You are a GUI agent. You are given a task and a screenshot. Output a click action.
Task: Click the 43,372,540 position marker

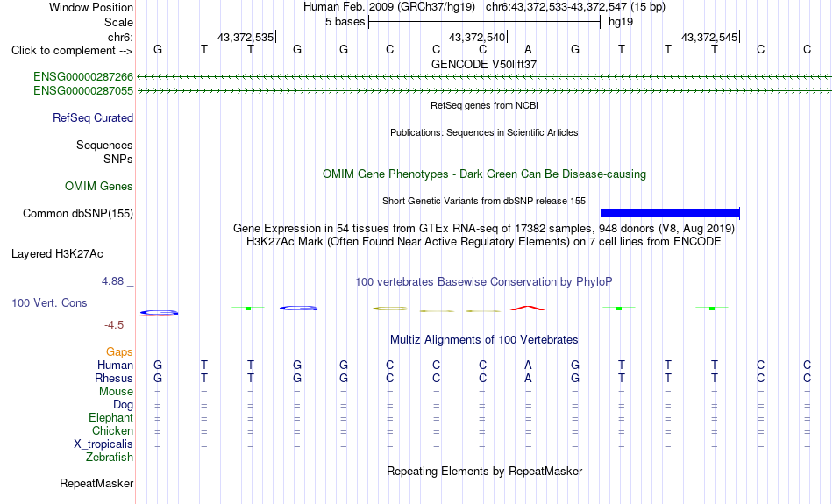click(x=477, y=37)
